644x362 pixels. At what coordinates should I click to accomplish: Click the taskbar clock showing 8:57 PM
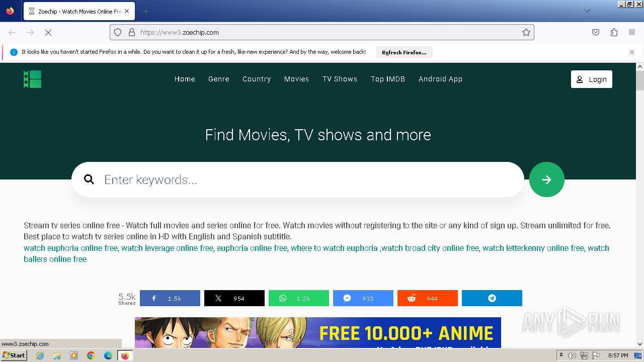(618, 355)
